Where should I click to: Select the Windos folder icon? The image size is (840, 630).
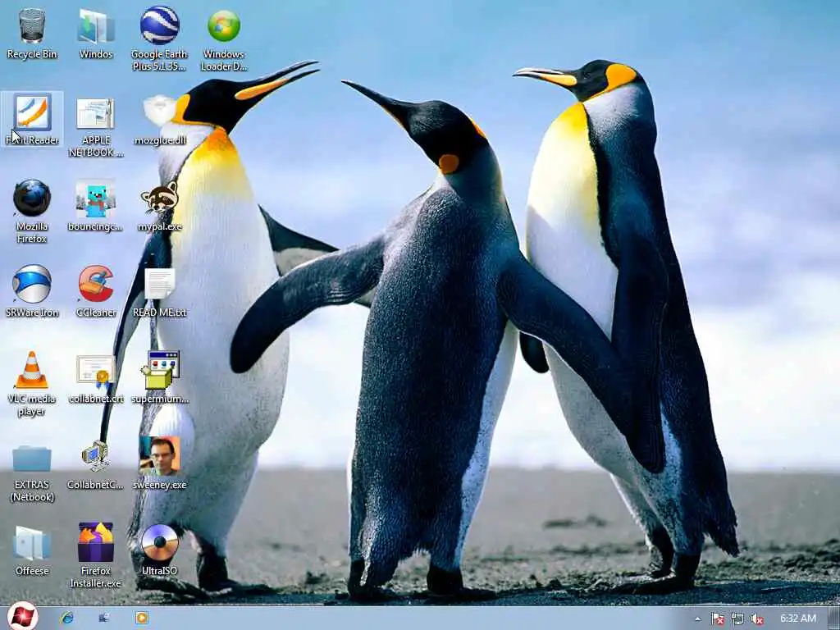pyautogui.click(x=96, y=33)
